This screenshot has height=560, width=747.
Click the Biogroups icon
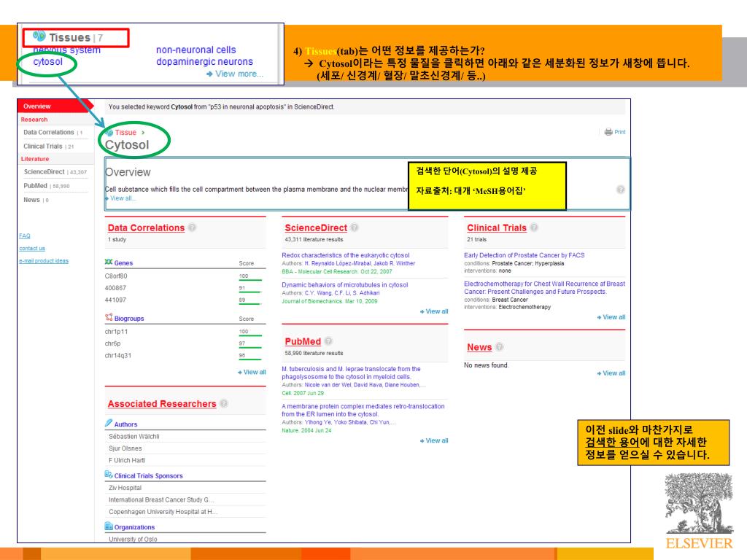[109, 317]
